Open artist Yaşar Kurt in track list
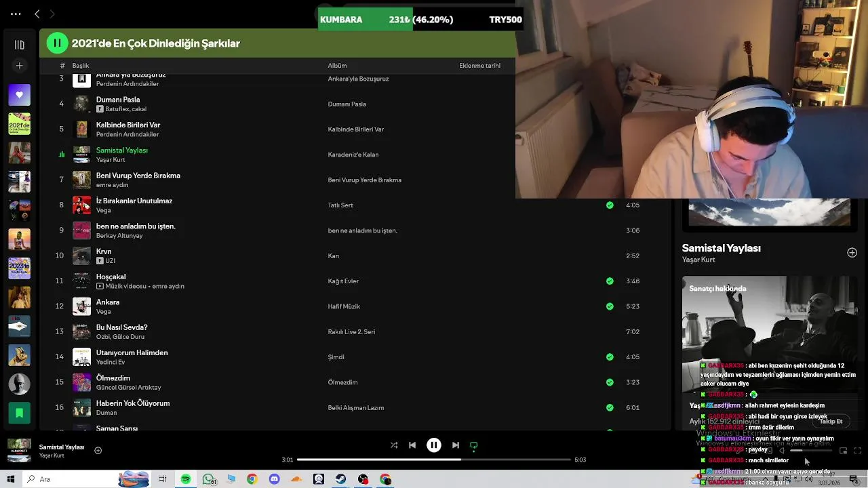The width and height of the screenshot is (868, 488). point(111,160)
